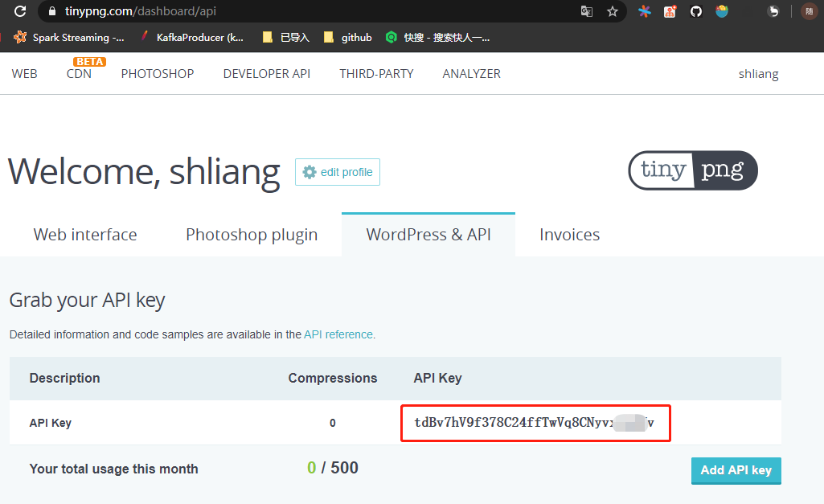
Task: Click the Google Translate icon in address bar
Action: (588, 12)
